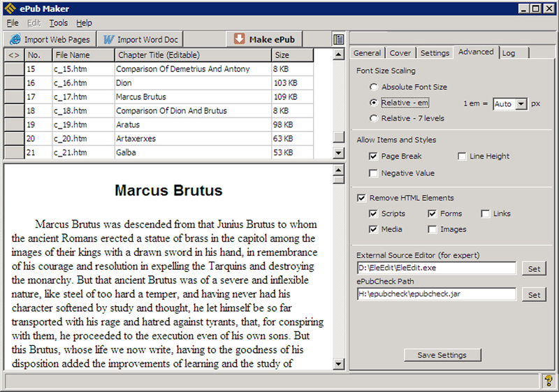Click the Make ePub button

click(264, 39)
